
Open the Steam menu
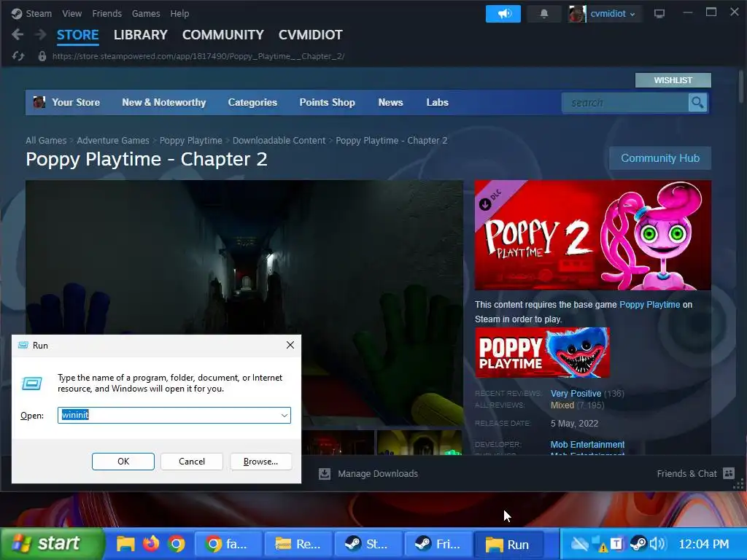[39, 13]
